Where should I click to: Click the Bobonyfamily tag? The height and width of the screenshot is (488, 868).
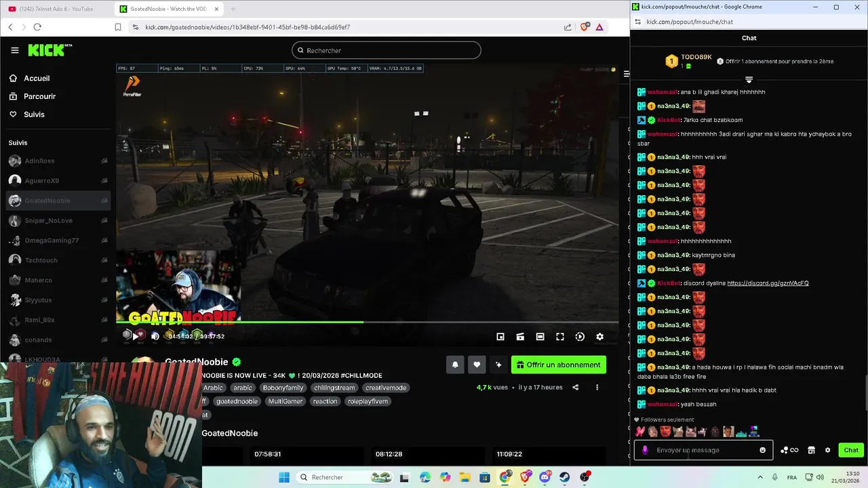(283, 388)
